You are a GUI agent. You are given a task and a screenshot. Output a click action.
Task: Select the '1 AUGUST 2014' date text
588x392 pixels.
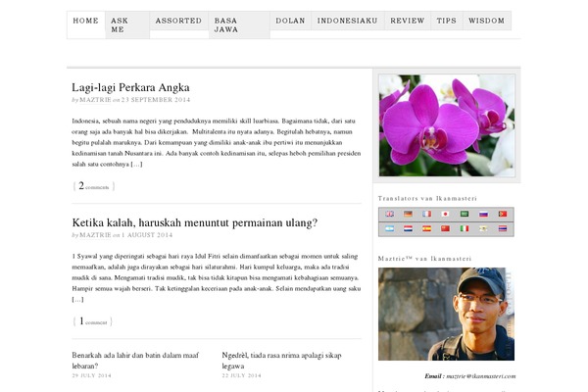tap(147, 235)
